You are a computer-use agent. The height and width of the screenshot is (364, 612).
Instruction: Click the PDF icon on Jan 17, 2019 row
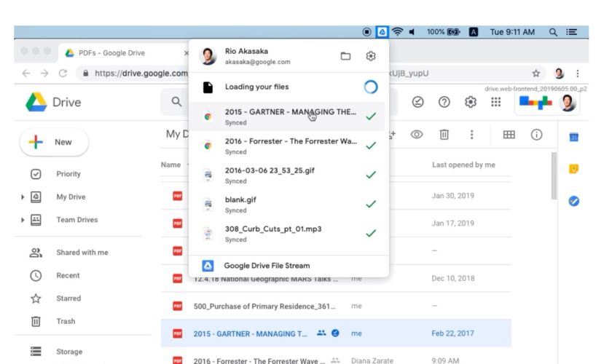coord(178,223)
